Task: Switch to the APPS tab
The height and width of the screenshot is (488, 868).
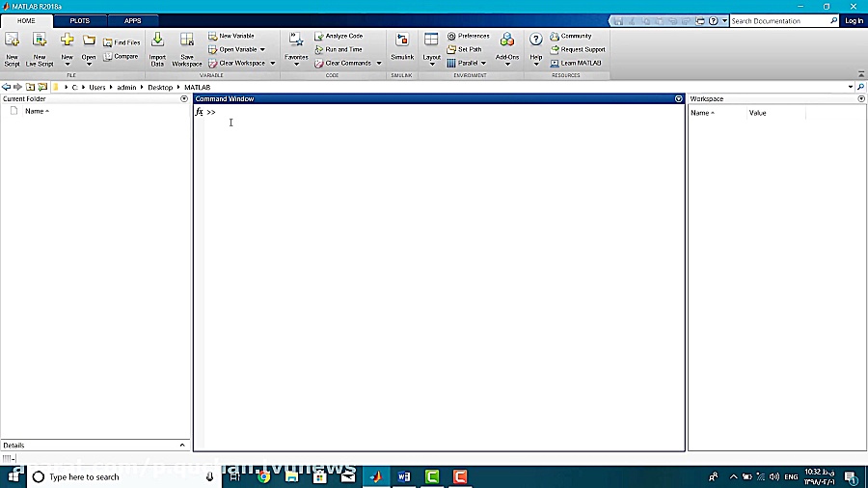Action: [133, 21]
